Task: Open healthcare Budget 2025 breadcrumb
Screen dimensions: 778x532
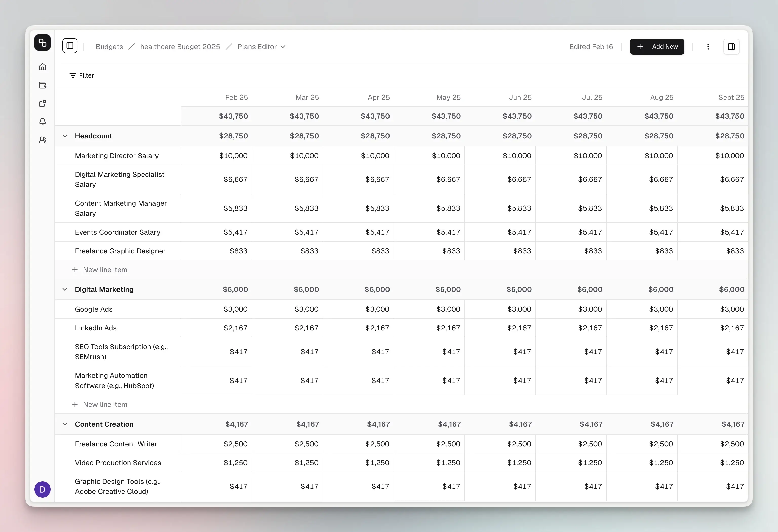Action: [x=180, y=47]
